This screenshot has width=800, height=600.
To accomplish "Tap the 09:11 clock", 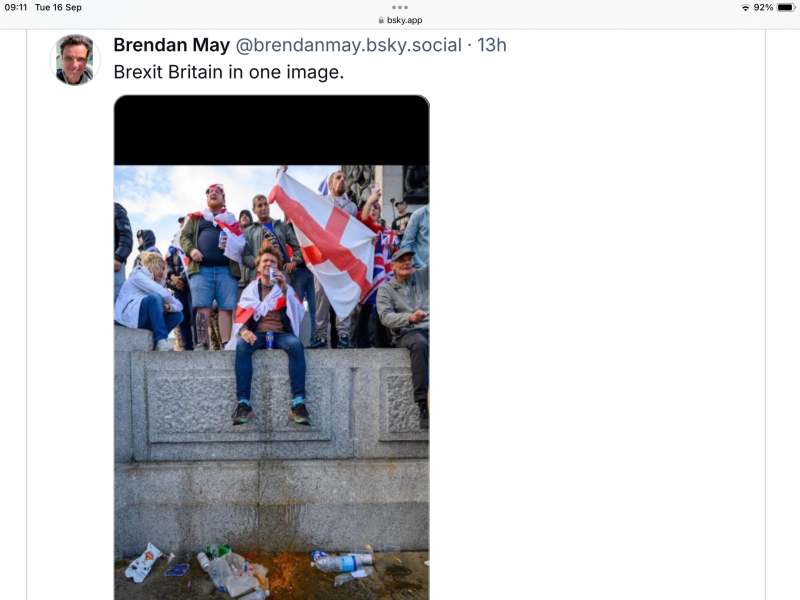I will [x=16, y=8].
